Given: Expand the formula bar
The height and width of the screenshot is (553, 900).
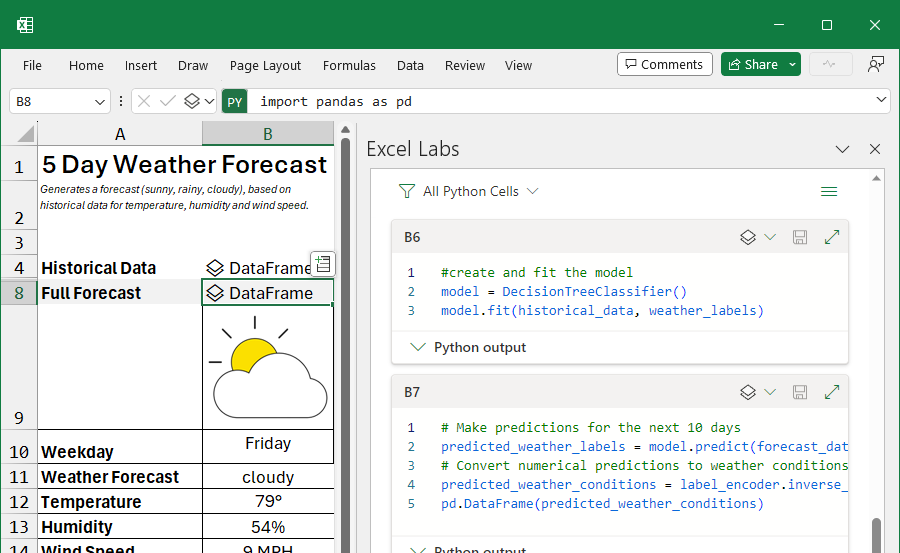Looking at the screenshot, I should (x=881, y=100).
